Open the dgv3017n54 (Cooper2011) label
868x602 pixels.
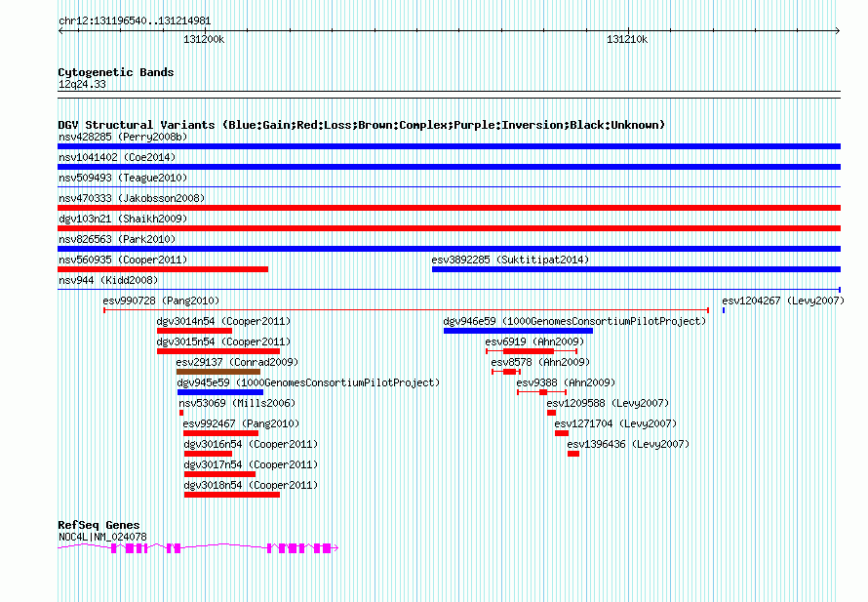[251, 464]
